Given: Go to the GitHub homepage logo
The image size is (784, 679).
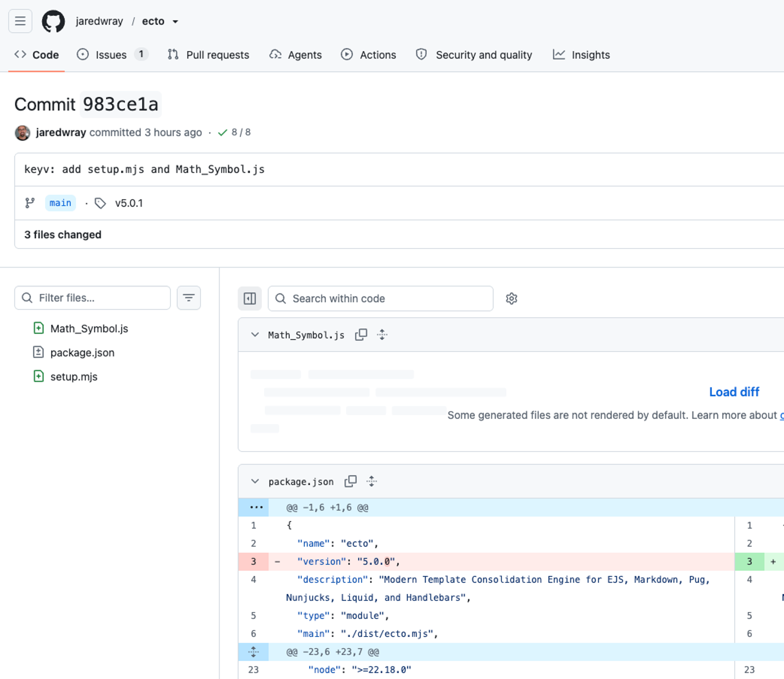Looking at the screenshot, I should pyautogui.click(x=53, y=21).
